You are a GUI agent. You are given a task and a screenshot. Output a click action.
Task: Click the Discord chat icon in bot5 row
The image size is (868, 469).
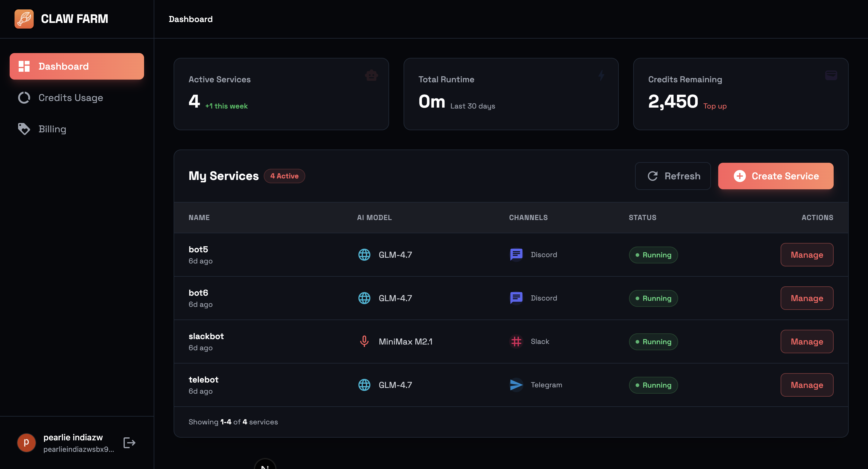[x=516, y=255]
